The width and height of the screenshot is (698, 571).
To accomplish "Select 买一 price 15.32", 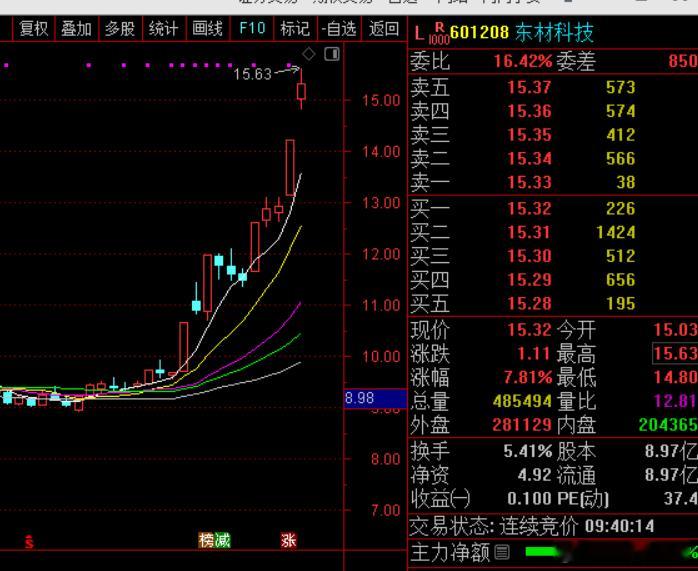I will click(x=529, y=208).
